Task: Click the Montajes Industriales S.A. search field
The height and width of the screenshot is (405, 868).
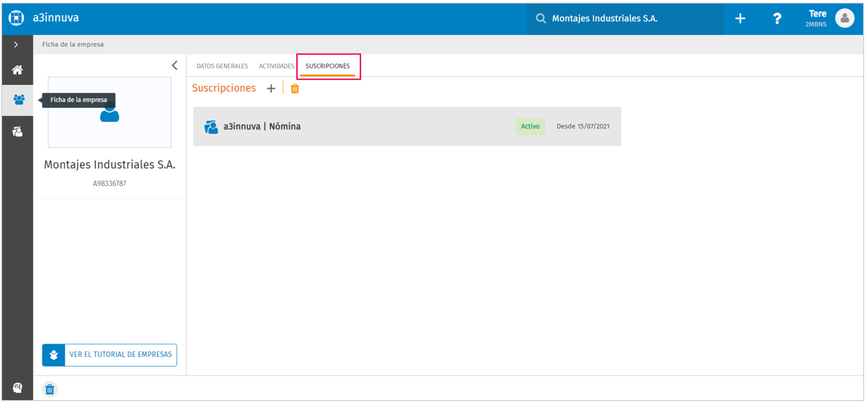Action: (x=625, y=19)
